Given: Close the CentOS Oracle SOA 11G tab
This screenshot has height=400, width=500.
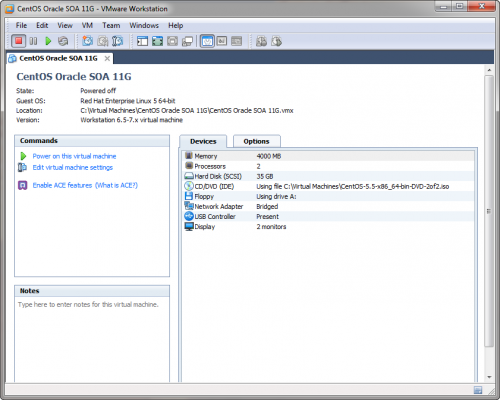Looking at the screenshot, I should (x=107, y=59).
